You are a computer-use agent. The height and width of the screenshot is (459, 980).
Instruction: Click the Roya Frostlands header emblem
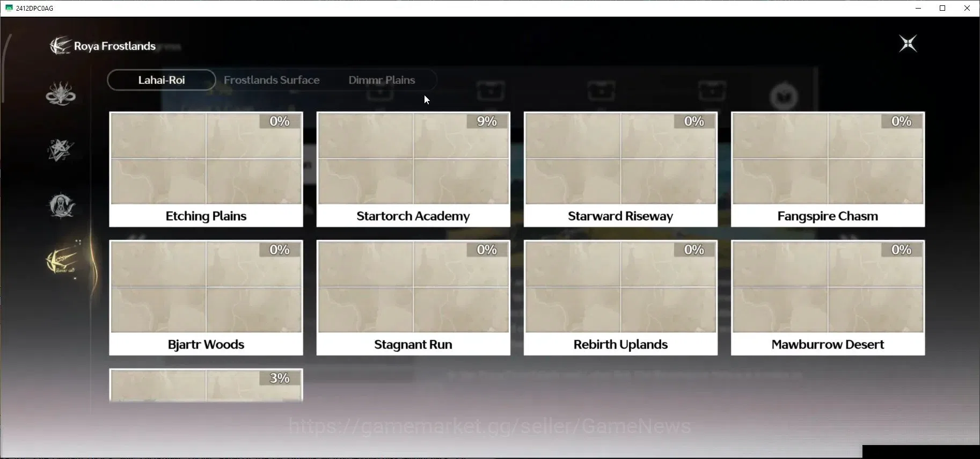(60, 46)
